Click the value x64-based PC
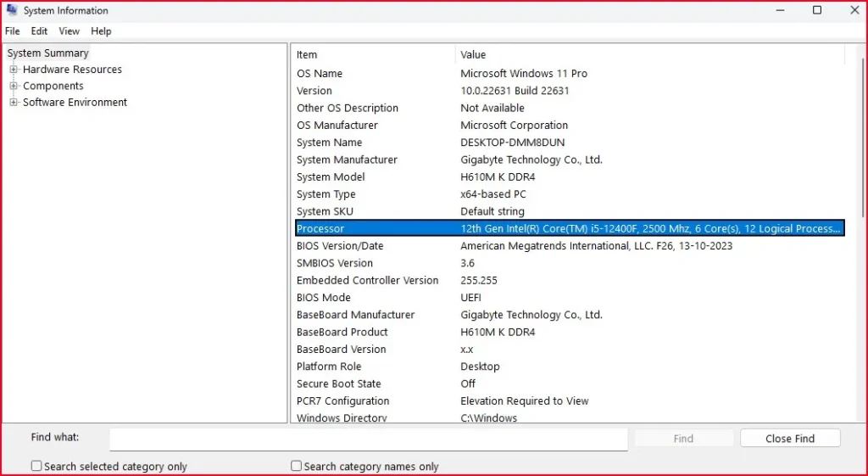The height and width of the screenshot is (476, 868). 493,194
